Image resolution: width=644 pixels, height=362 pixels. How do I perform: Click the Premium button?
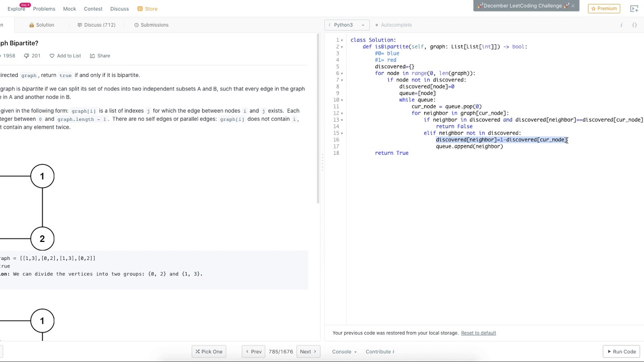pos(604,9)
